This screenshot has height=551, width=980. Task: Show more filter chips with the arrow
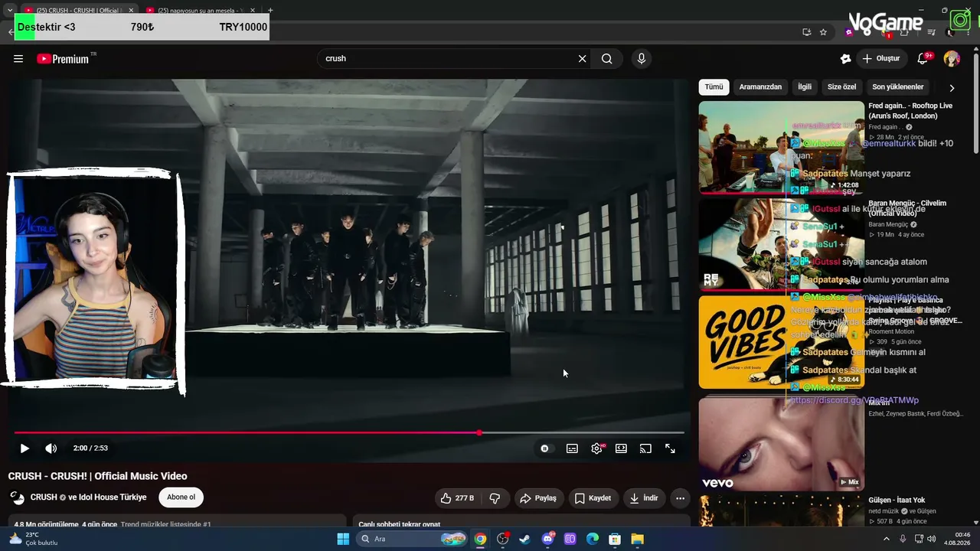952,88
